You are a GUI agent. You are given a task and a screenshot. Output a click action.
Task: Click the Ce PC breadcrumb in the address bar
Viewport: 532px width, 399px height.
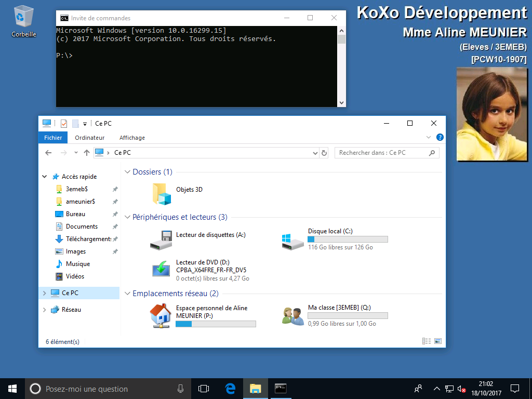coord(123,153)
